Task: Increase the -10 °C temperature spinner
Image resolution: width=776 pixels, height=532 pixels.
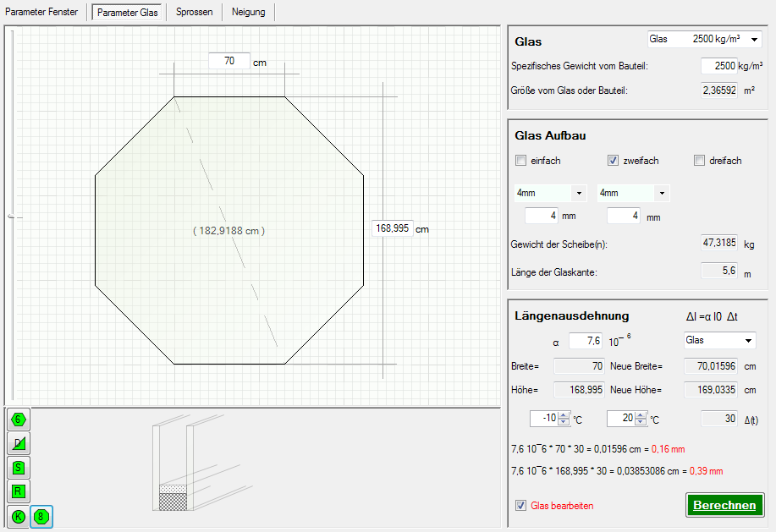Action: (562, 415)
